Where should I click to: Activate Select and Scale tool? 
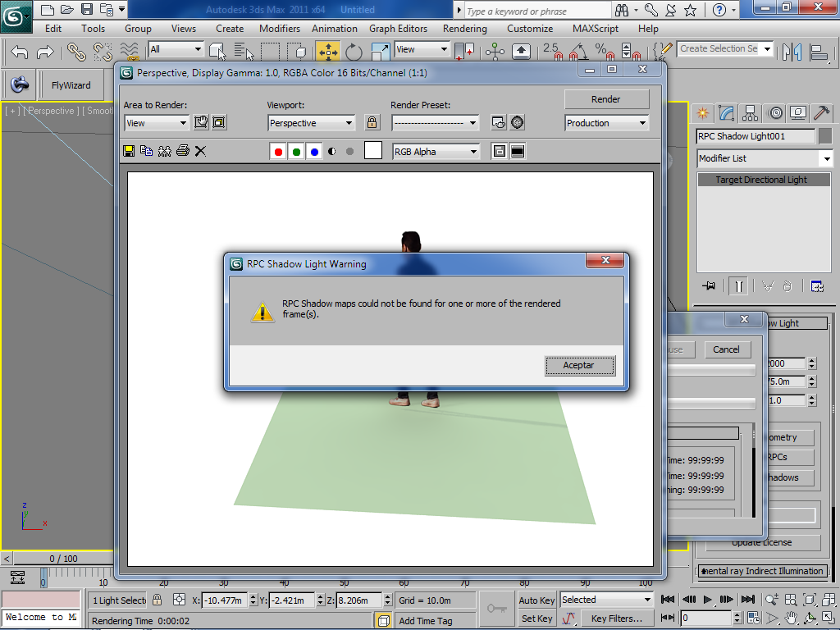(380, 52)
